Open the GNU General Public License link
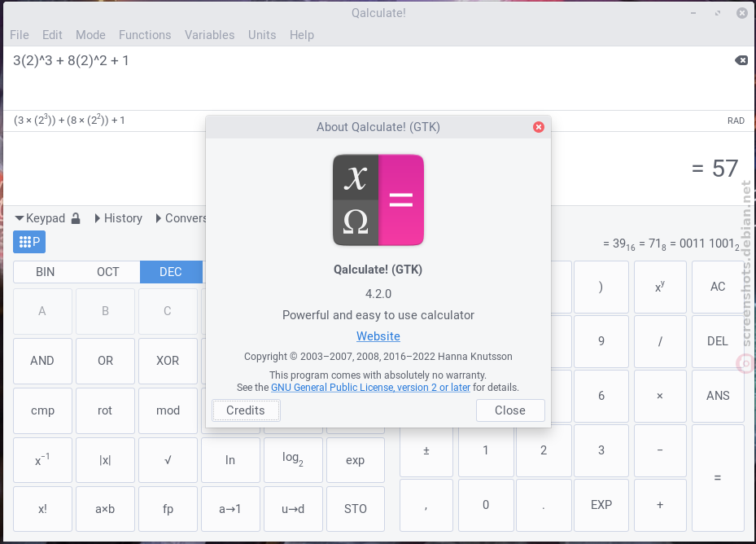Image resolution: width=756 pixels, height=544 pixels. coord(371,387)
